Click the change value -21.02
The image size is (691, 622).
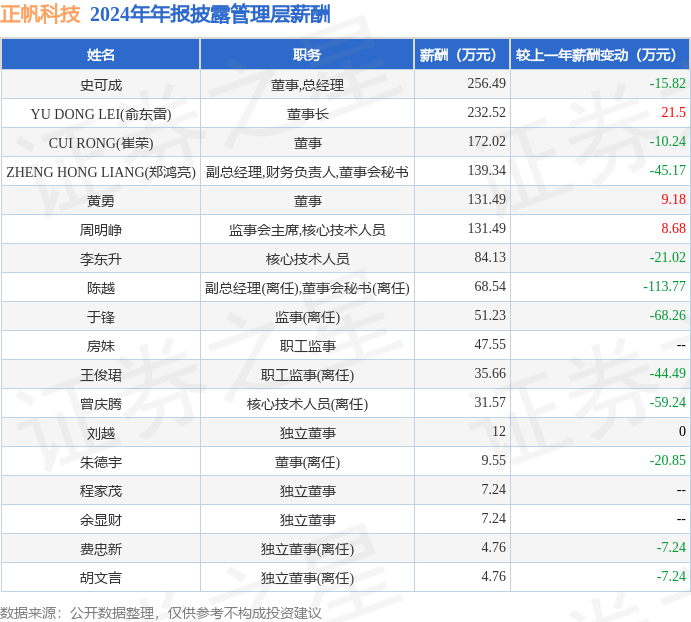pos(668,257)
